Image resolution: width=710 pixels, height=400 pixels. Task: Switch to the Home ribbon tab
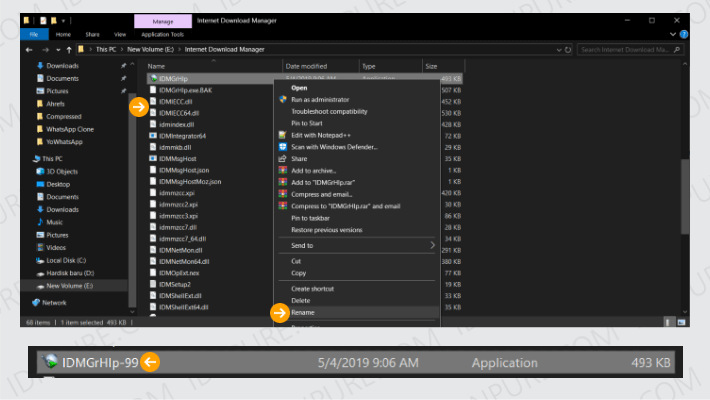63,34
